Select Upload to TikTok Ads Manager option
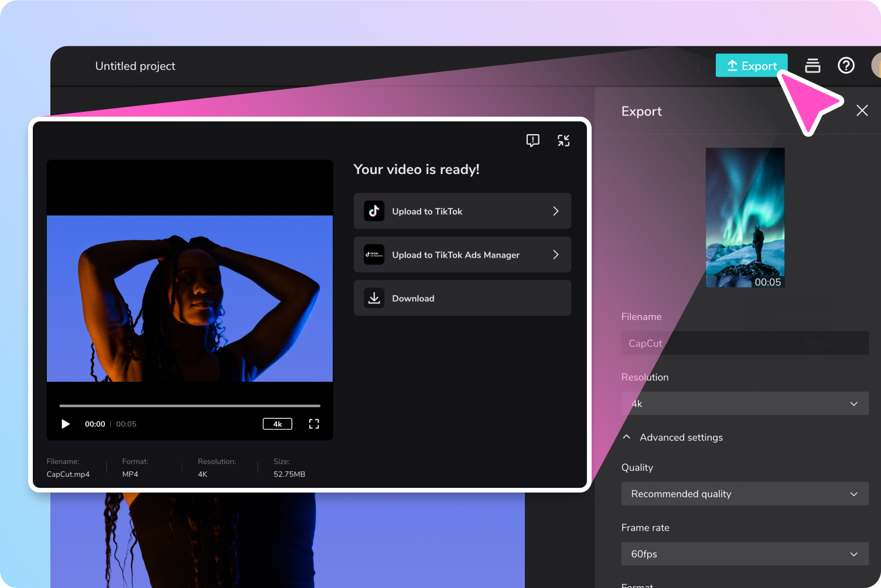This screenshot has height=588, width=881. pyautogui.click(x=462, y=255)
